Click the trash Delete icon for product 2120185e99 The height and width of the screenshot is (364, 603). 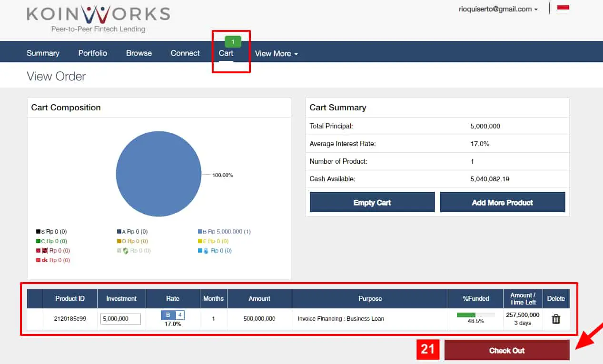[556, 319]
